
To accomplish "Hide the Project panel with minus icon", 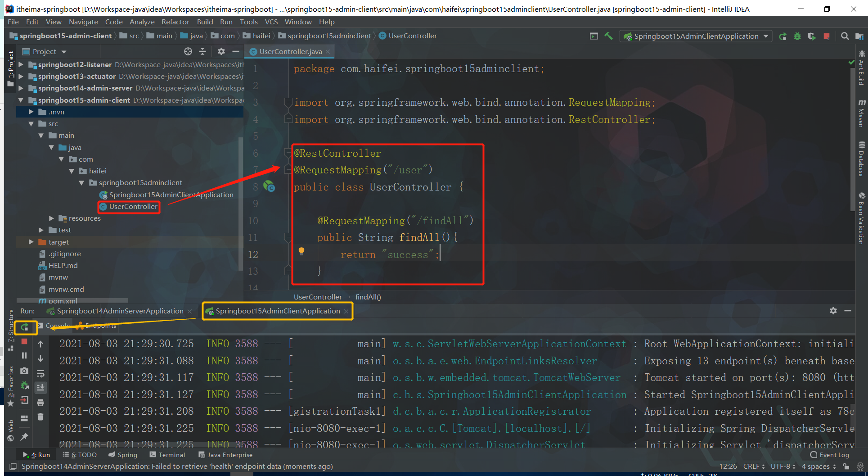I will [235, 51].
